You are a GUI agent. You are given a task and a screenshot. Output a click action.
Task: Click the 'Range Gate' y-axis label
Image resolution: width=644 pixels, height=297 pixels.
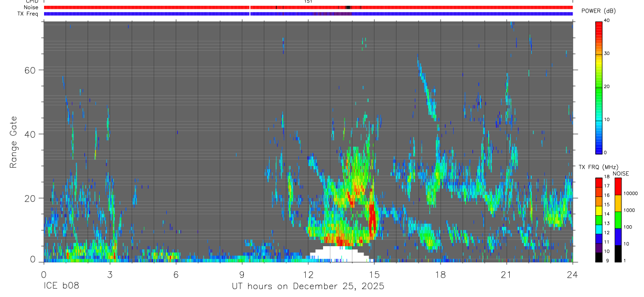coord(14,142)
